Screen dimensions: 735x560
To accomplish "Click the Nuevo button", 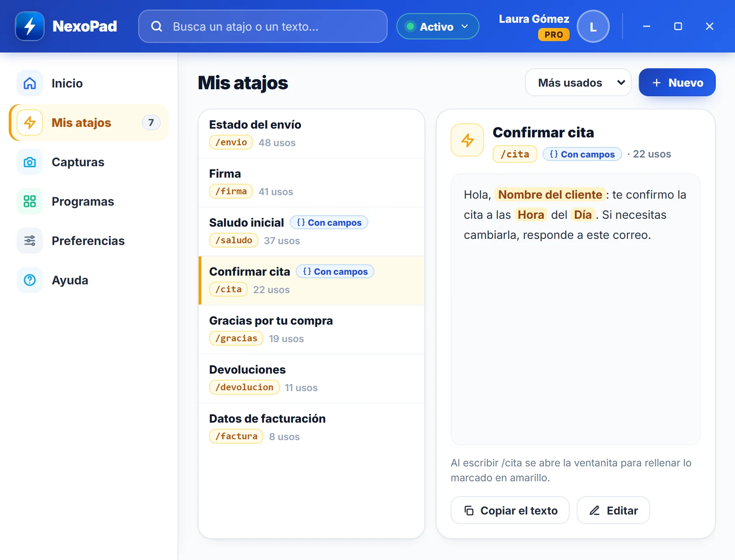I will pos(677,82).
